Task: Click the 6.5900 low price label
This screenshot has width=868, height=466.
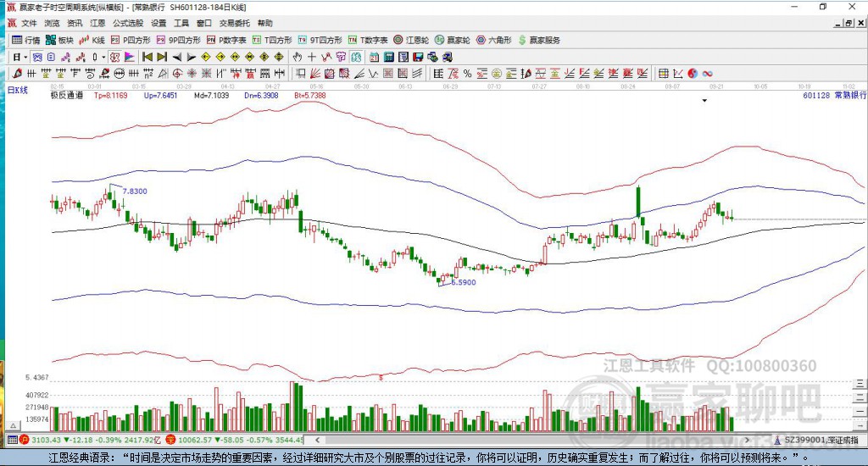Action: (x=464, y=282)
